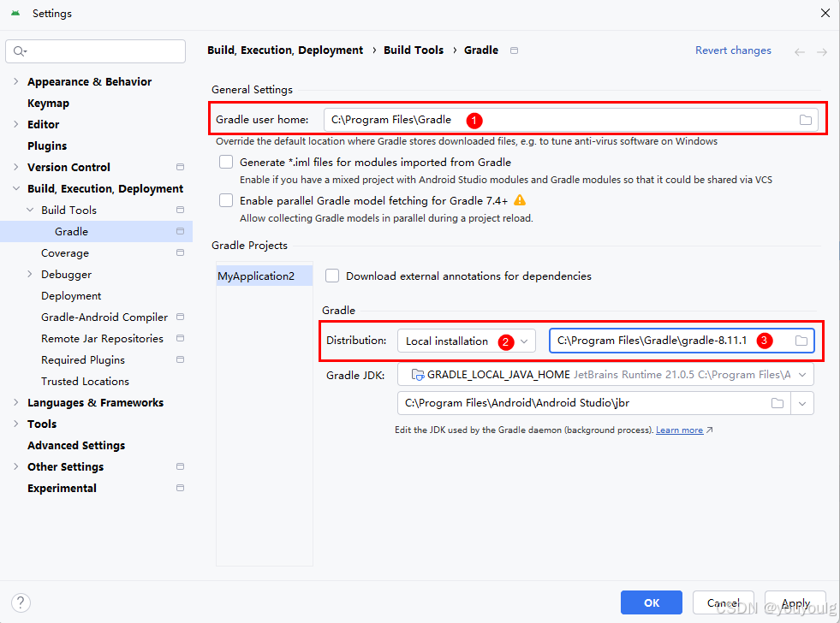
Task: Click project marker icon beside Other Settings
Action: pos(180,466)
